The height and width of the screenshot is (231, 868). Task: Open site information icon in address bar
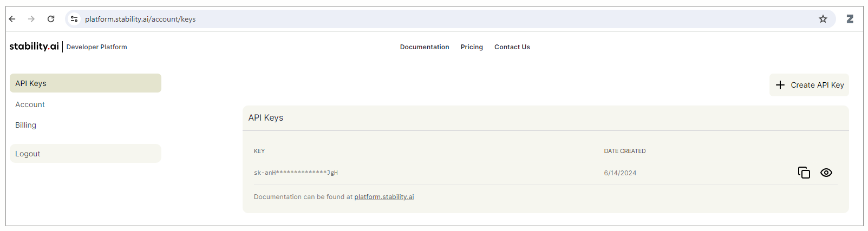tap(74, 19)
